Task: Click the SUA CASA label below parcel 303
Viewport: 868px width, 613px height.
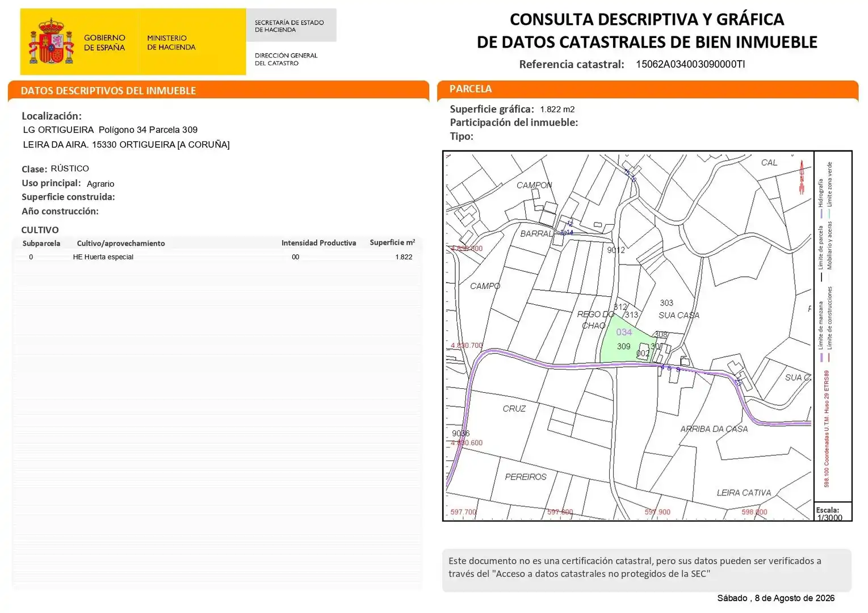Action: pos(679,316)
